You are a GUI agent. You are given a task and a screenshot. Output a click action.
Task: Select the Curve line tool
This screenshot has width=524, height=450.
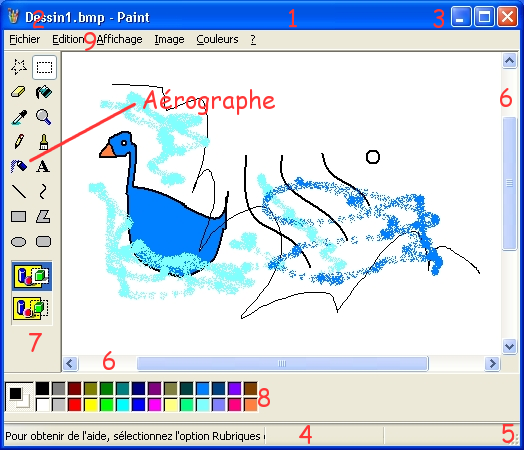tap(44, 191)
